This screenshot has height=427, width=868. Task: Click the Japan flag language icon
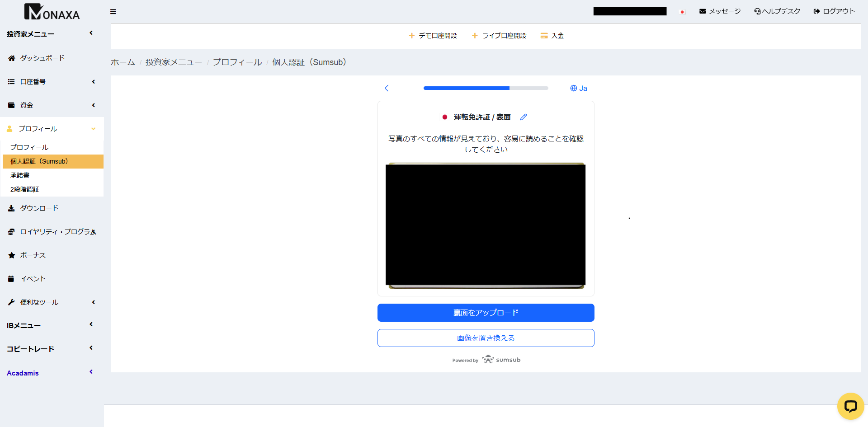682,12
